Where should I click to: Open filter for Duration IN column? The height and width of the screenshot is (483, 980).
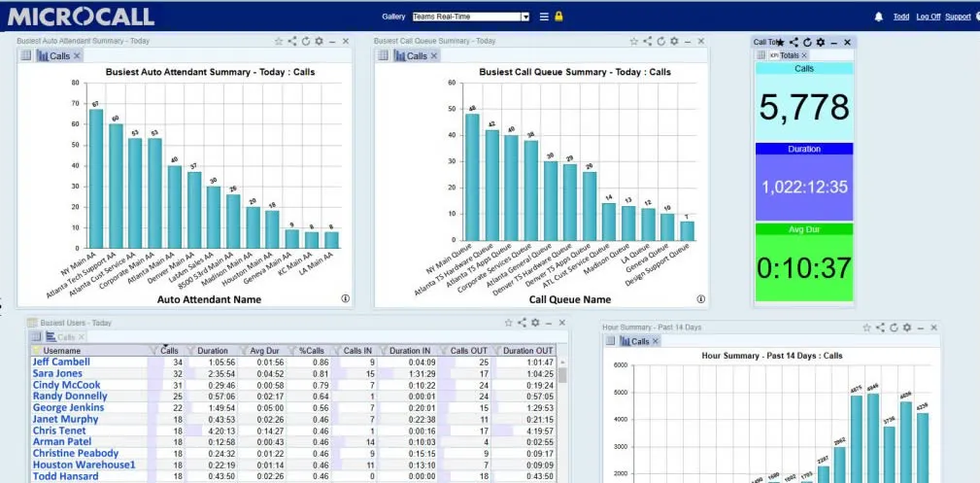[x=383, y=351]
